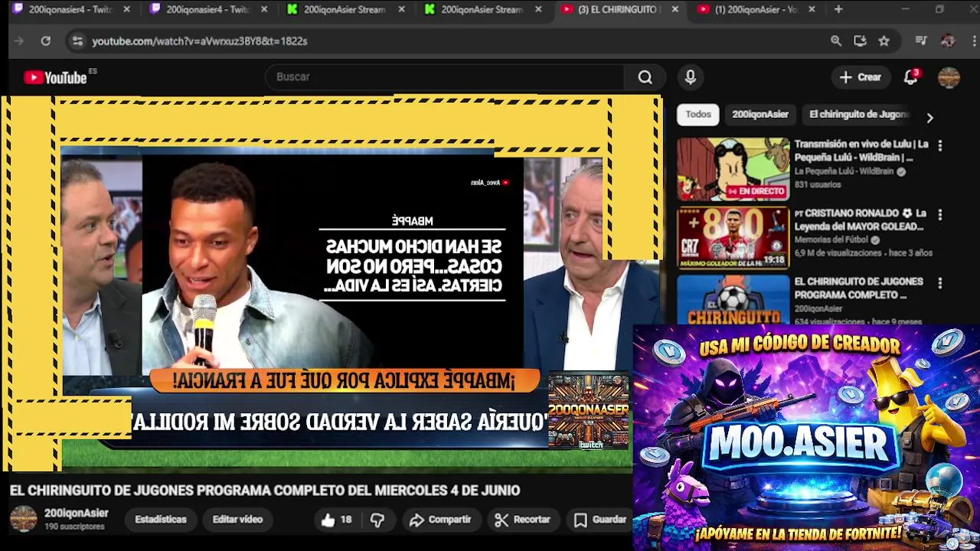Dislike the video with thumbs down

tap(377, 520)
